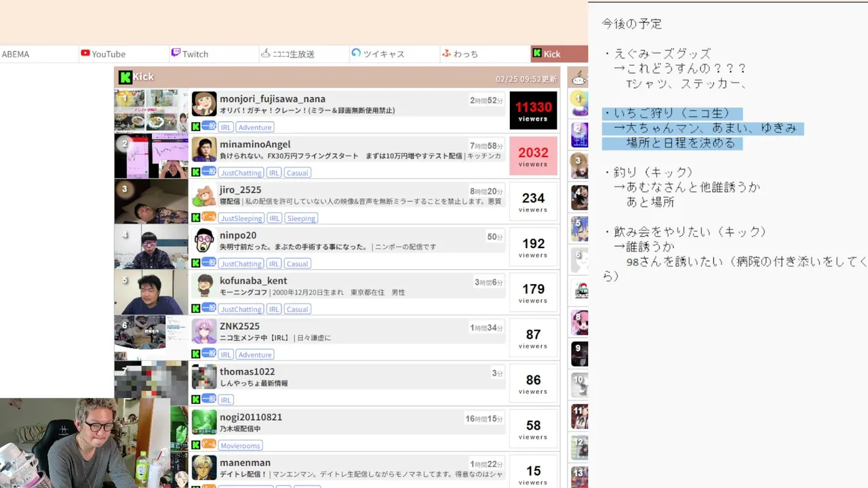Viewport: 868px width, 488px height.
Task: Open monjori_fujisawa_nana's avatar icon
Action: (204, 104)
